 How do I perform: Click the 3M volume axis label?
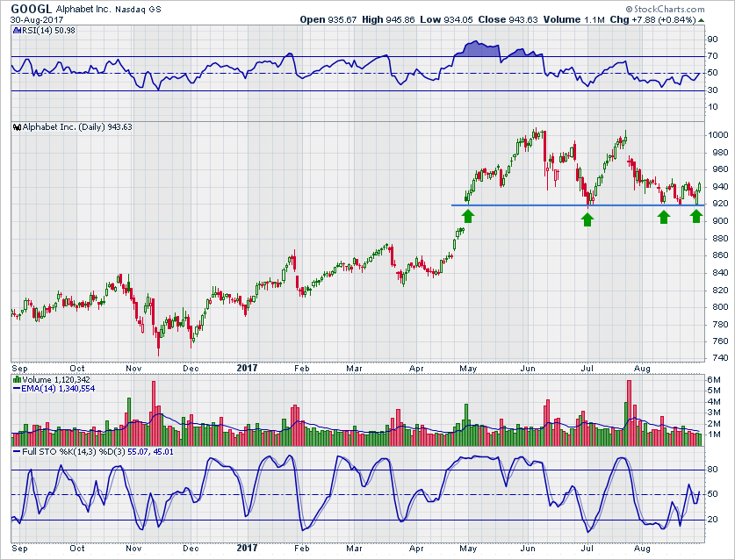coord(714,413)
